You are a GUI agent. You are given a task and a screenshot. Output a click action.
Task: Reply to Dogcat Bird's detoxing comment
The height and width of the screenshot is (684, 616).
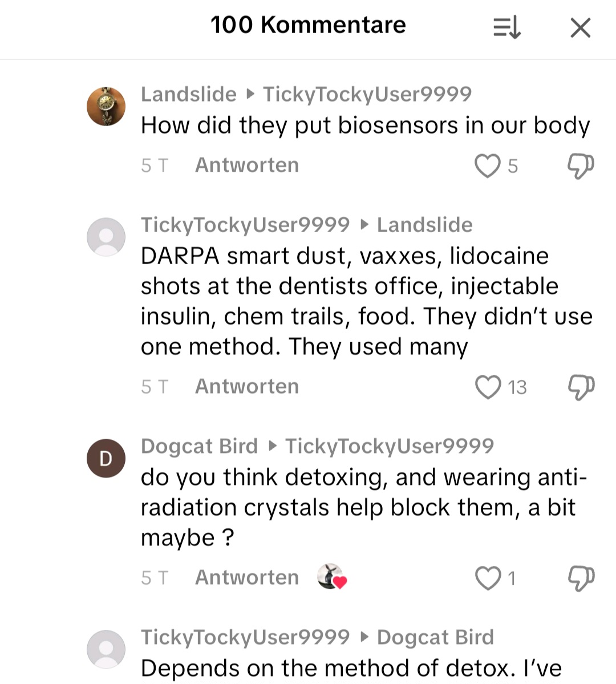coord(247,577)
